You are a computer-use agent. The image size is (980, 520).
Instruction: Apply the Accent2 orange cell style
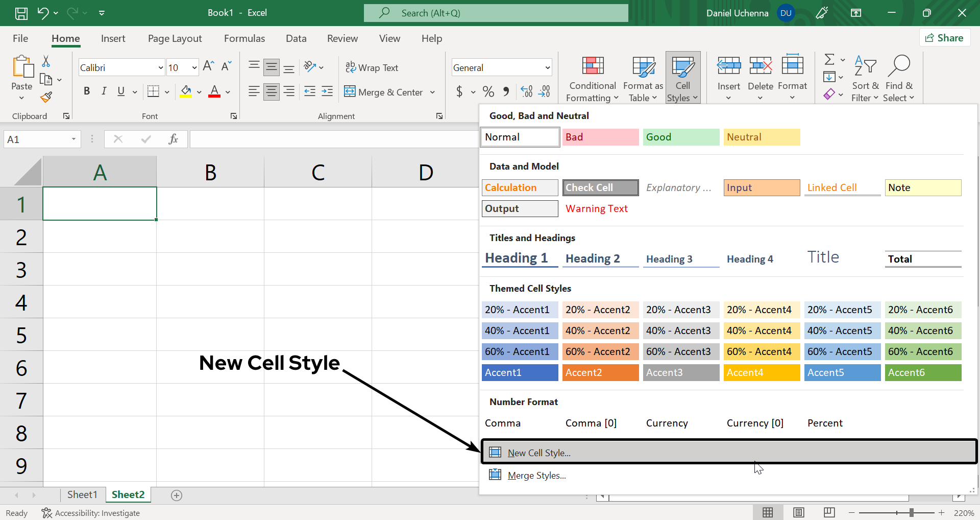pyautogui.click(x=600, y=372)
